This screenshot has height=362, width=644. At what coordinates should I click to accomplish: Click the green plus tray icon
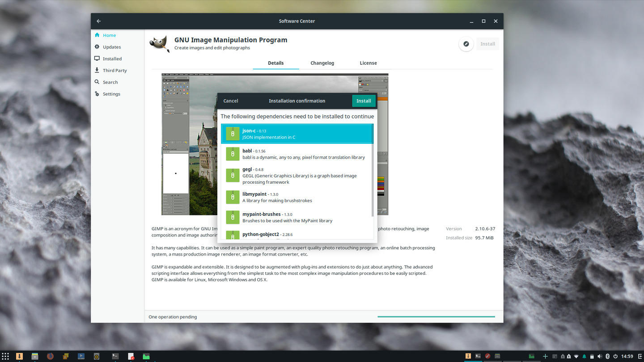[x=545, y=356]
